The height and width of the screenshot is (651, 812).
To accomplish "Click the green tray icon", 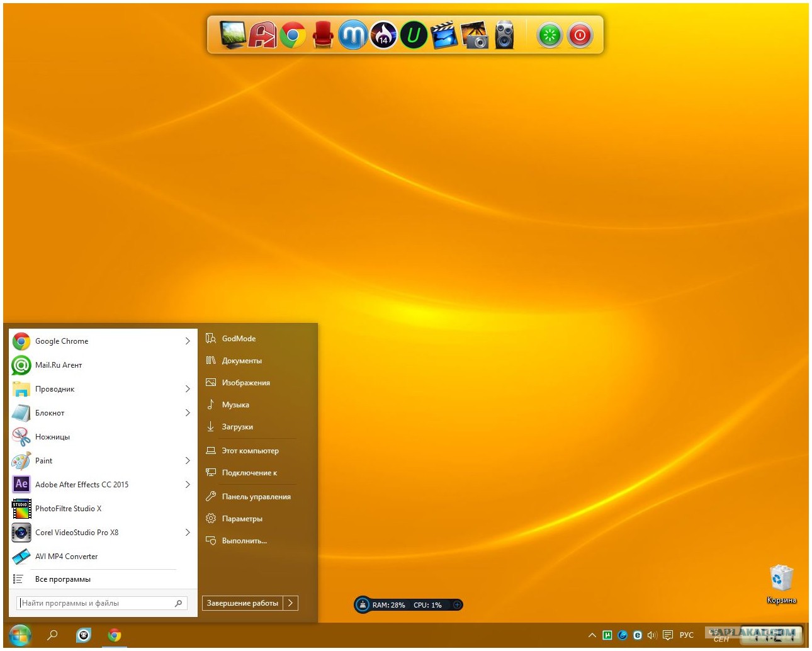I will 607,635.
